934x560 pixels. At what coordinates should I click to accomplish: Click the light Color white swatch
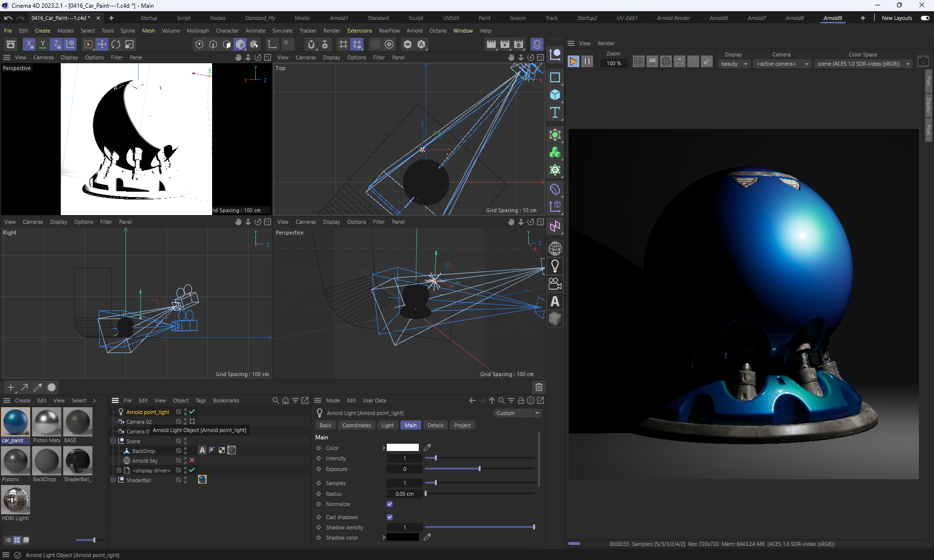pyautogui.click(x=402, y=448)
